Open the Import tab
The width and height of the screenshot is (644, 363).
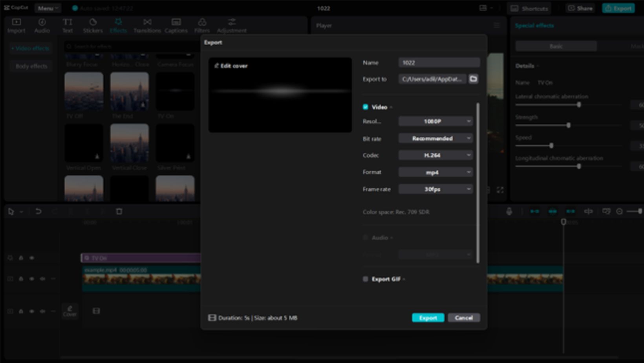point(16,26)
